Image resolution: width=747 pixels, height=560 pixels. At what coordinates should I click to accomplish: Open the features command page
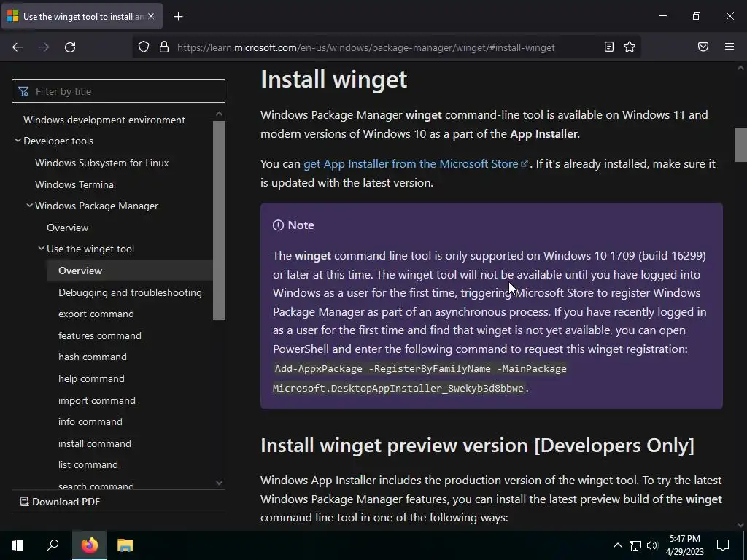click(99, 335)
